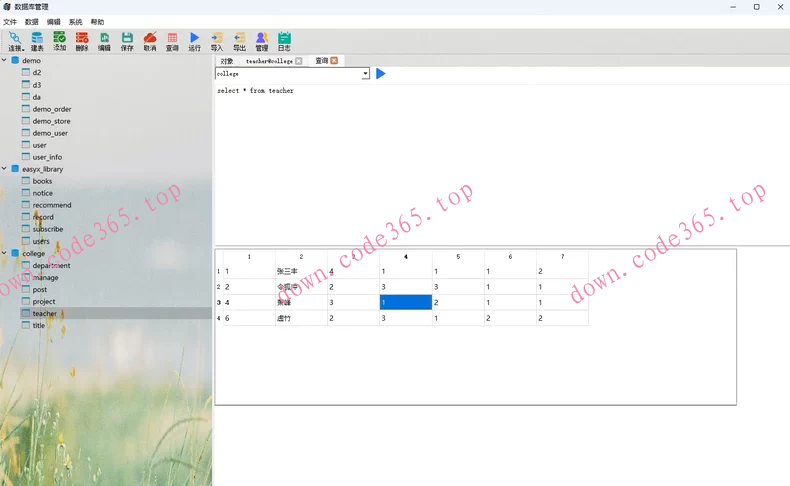Close the 查询 query tab

pos(334,60)
